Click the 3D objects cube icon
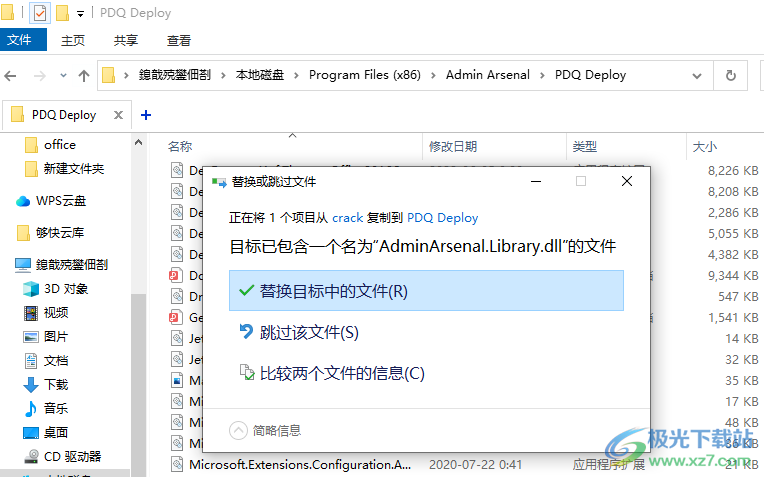Image resolution: width=764 pixels, height=477 pixels. pyautogui.click(x=31, y=288)
